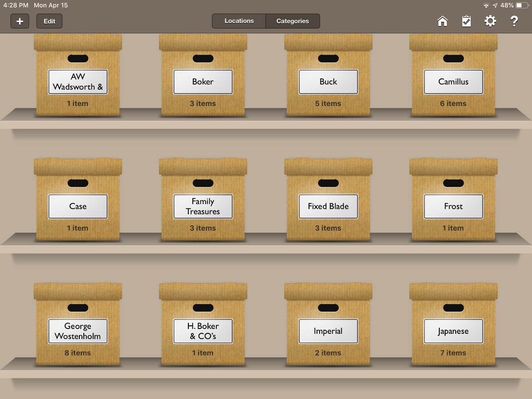Open the Buck box
The height and width of the screenshot is (399, 532).
(329, 75)
